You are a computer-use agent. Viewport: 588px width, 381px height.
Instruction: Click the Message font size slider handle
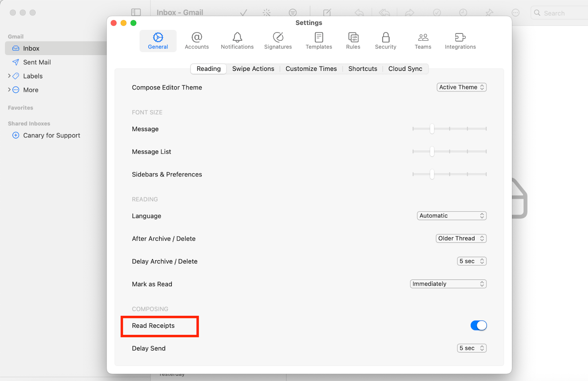point(432,129)
